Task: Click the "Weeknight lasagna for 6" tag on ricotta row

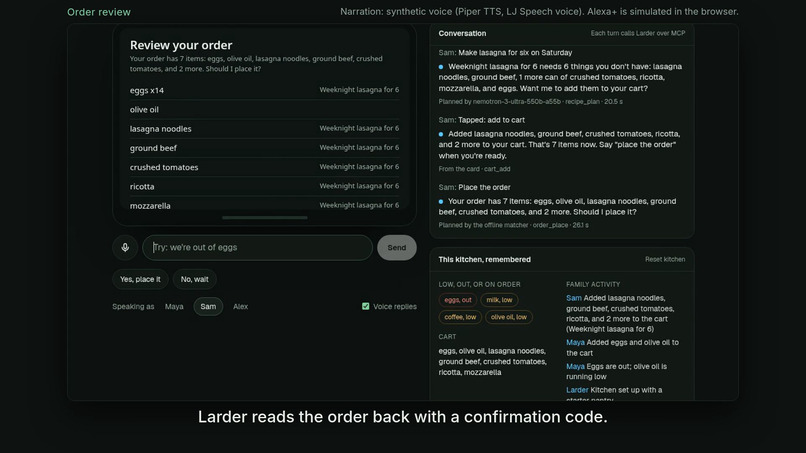Action: click(359, 186)
